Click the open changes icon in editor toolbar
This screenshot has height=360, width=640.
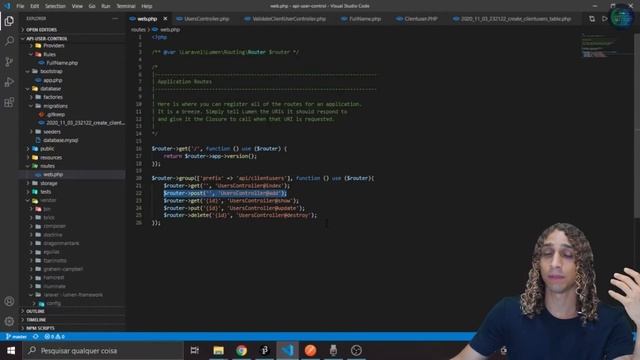coord(592,19)
